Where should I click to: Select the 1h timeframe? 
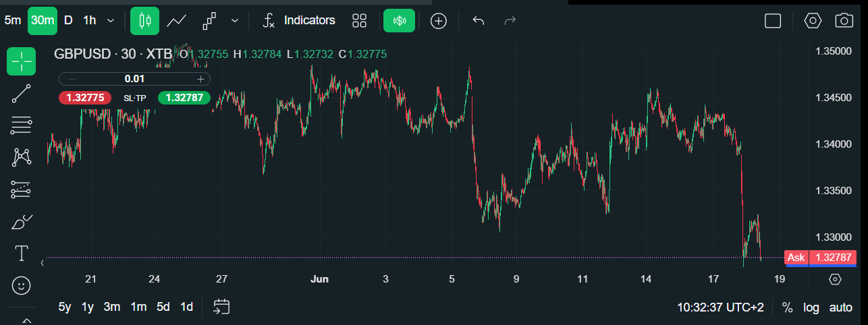pos(90,20)
